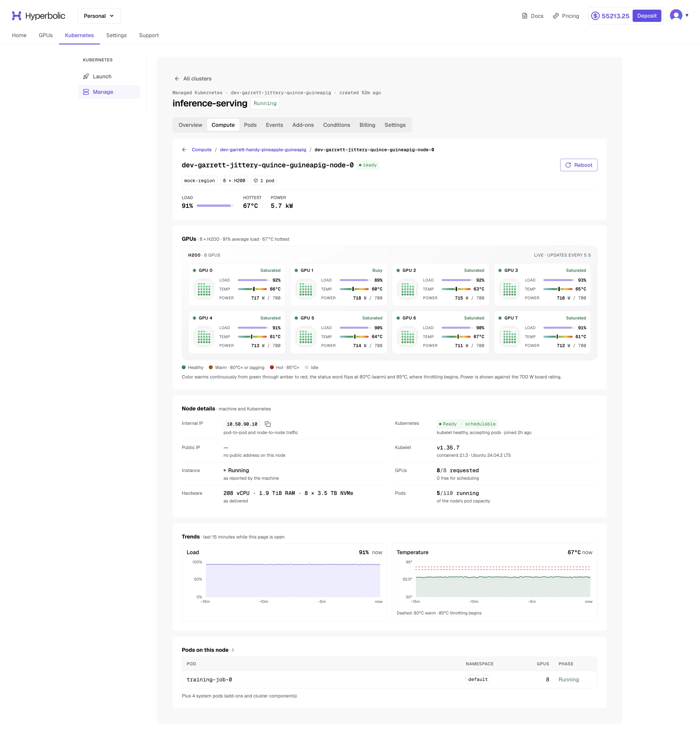This screenshot has height=729, width=700.
Task: Select the Add-ons tab
Action: [303, 125]
